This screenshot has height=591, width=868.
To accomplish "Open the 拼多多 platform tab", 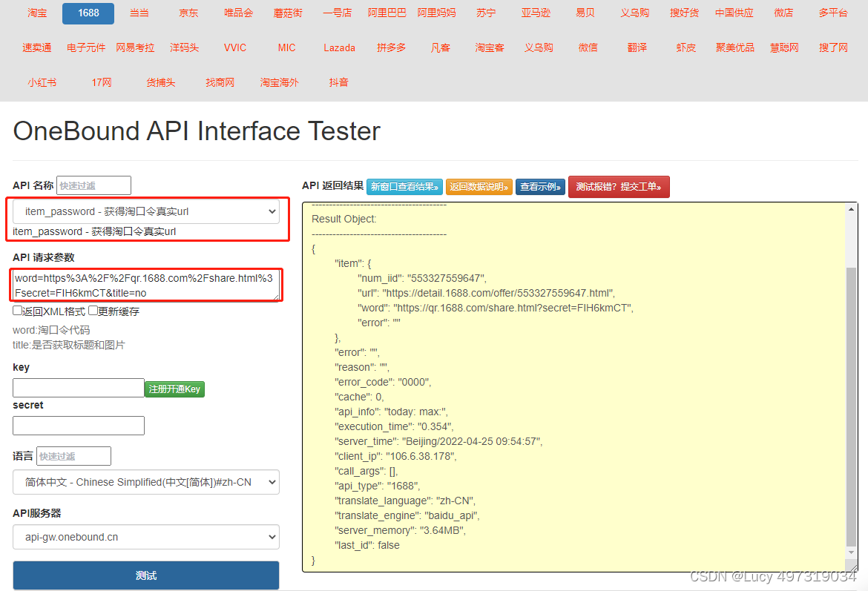I will point(392,47).
